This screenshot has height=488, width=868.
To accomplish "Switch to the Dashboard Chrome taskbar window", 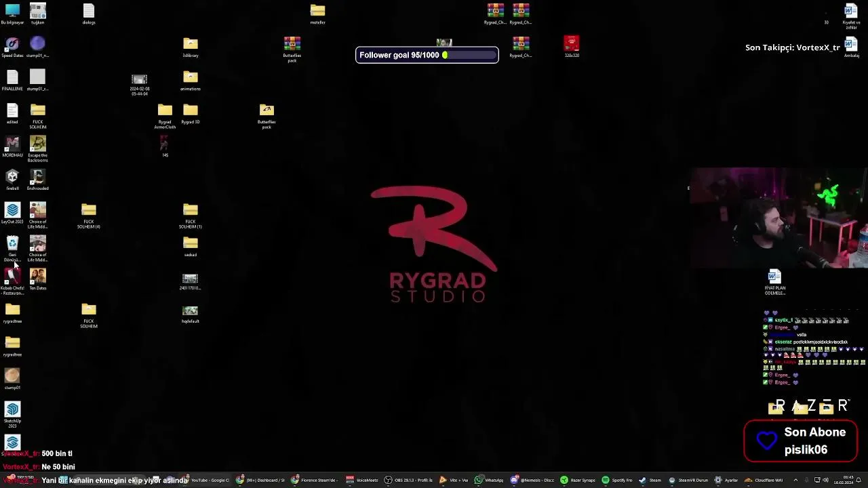I will (260, 480).
